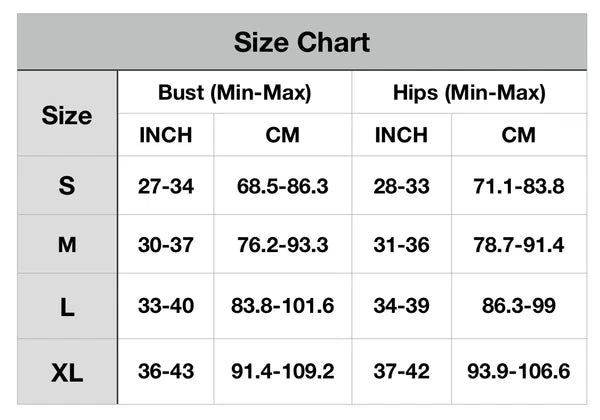Click the Bust (Min-Max) header

pyautogui.click(x=235, y=93)
